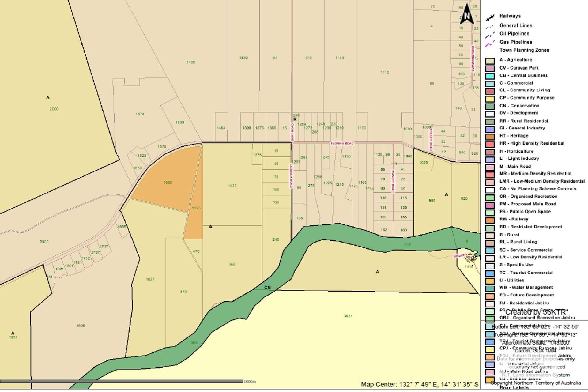Click parcel number 1951
Viewport: 588px width, 392px height.
(x=13, y=337)
